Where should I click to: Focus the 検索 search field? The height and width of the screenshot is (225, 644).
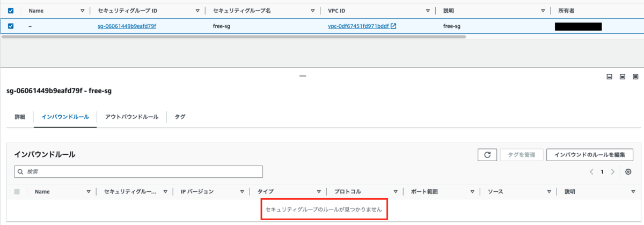138,171
